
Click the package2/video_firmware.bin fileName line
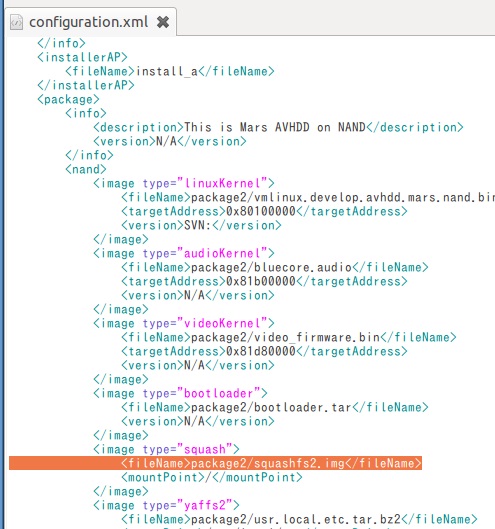(289, 337)
